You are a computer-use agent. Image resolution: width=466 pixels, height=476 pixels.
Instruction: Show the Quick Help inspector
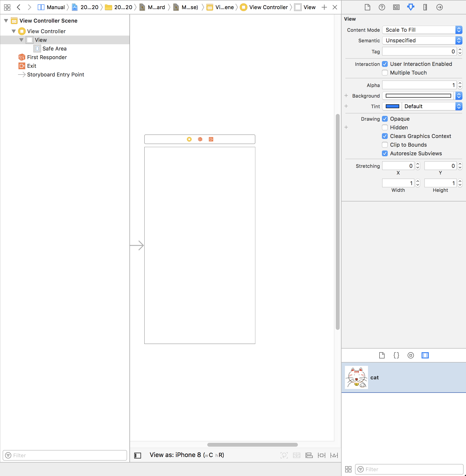[381, 7]
